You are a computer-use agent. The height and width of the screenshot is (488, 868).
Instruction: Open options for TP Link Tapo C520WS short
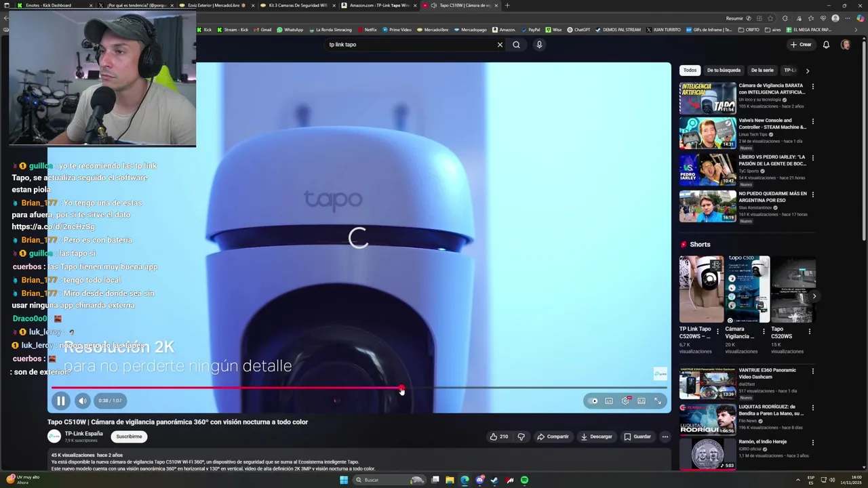(718, 331)
